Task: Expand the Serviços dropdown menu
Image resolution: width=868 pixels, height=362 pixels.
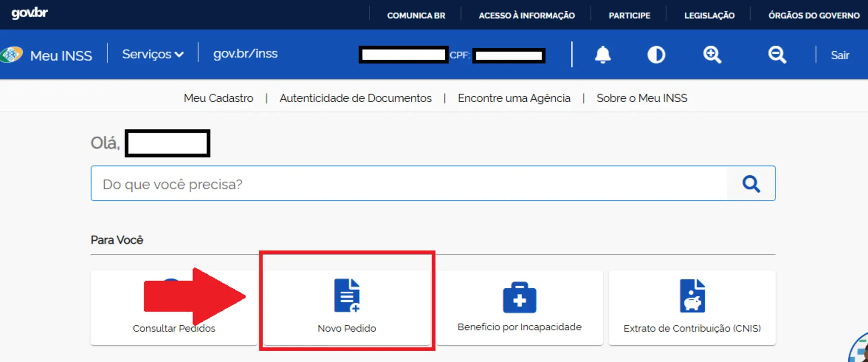Action: click(153, 54)
